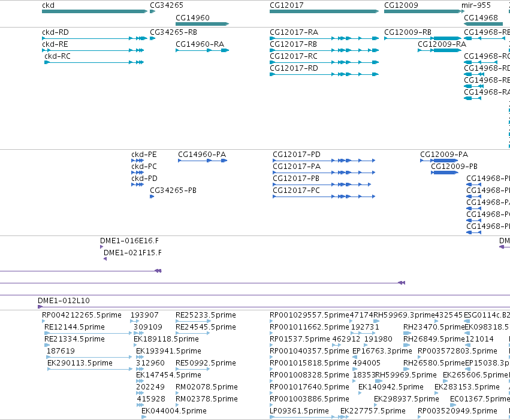Screen dimensions: 510x420
Task: Open EST RP003520949.5prime
Action: click(x=457, y=411)
